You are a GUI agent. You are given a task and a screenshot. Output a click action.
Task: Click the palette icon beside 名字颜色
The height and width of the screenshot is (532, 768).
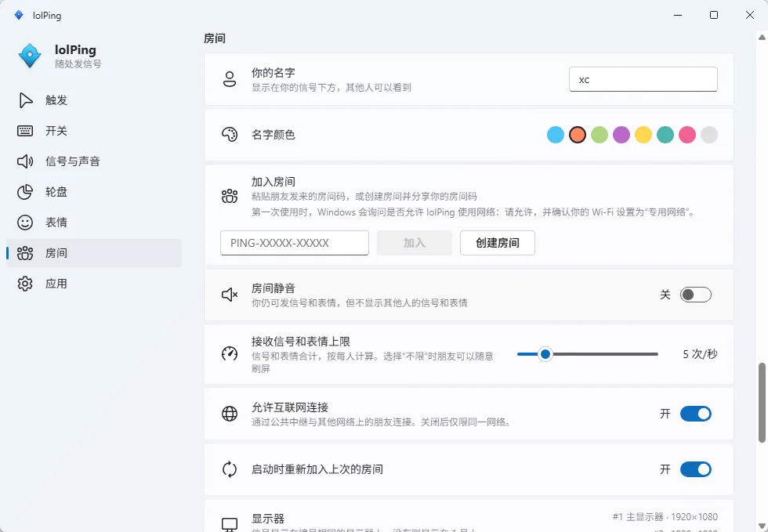tap(229, 134)
